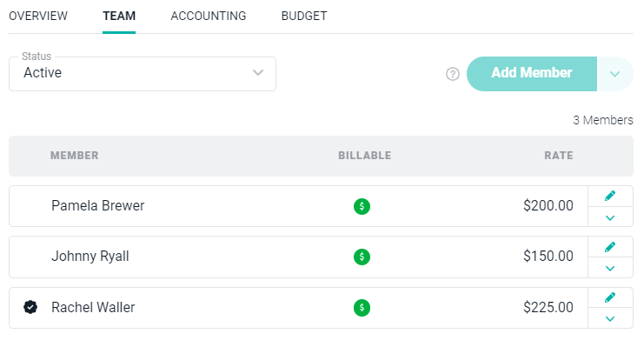Open the Status Active dropdown
644x347 pixels.
click(143, 74)
